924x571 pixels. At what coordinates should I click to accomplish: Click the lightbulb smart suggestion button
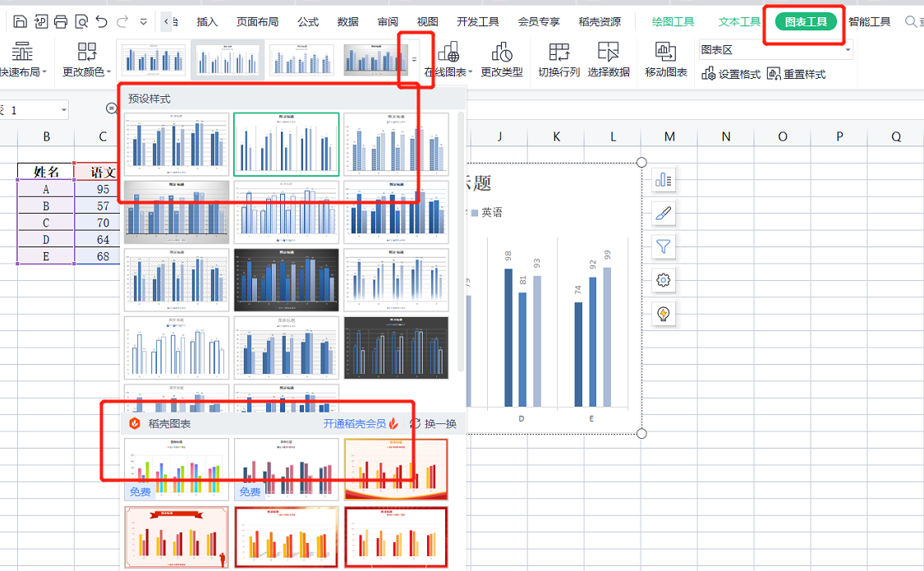pyautogui.click(x=664, y=314)
